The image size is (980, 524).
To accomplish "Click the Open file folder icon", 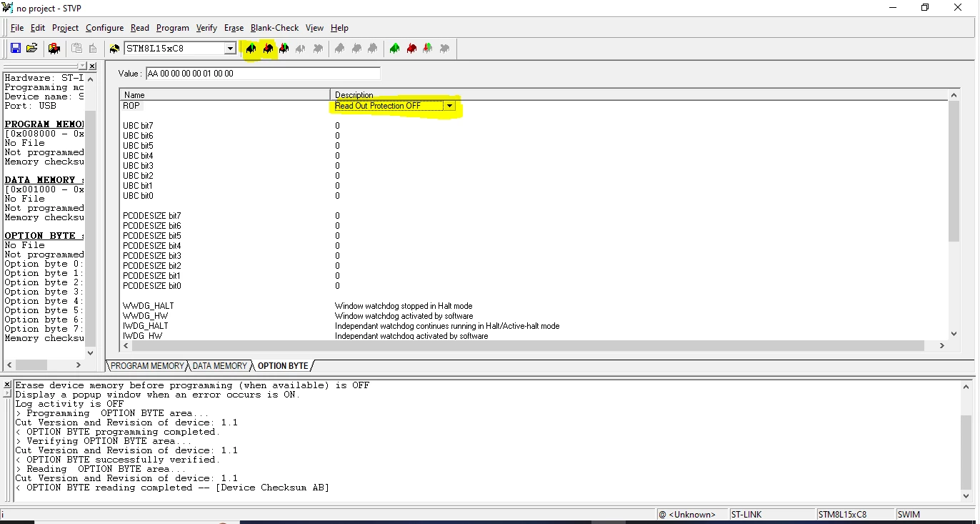I will (31, 49).
